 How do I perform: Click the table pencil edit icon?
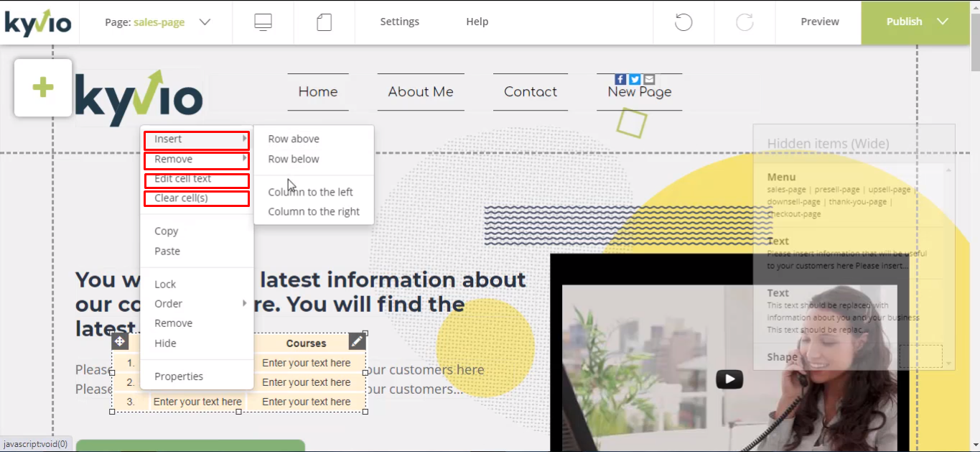(x=357, y=341)
